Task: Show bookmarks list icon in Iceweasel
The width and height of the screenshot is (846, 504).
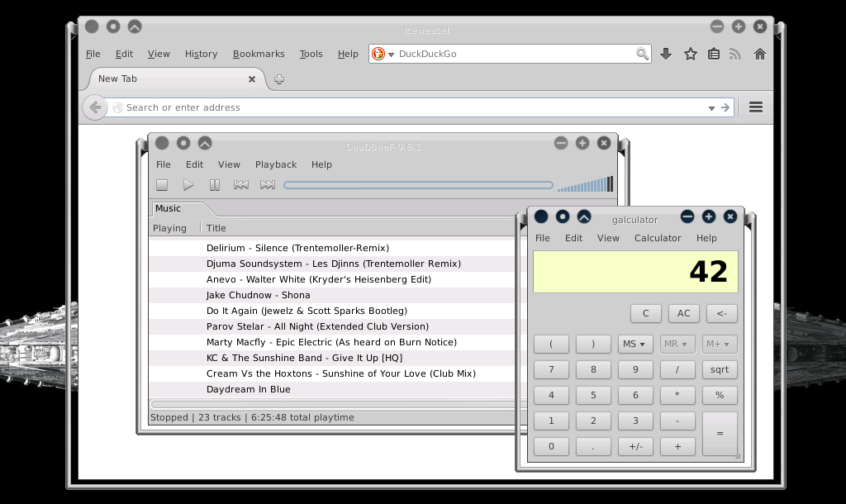Action: [713, 54]
